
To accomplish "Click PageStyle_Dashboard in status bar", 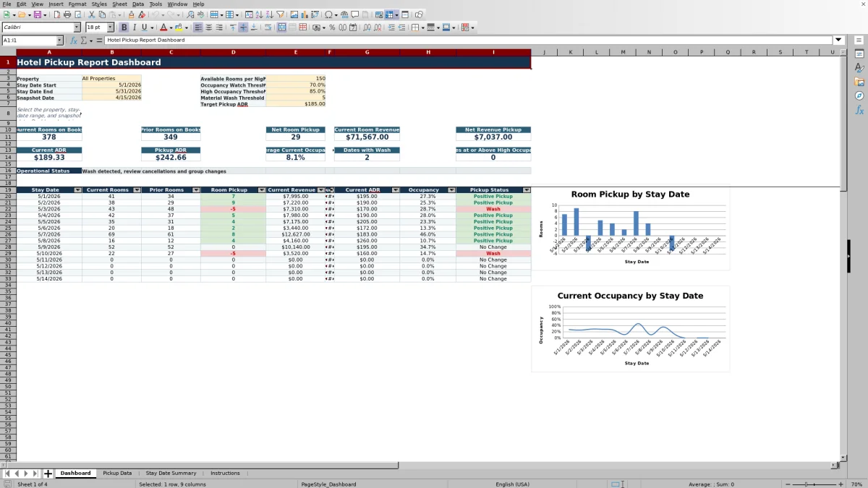I will pyautogui.click(x=328, y=484).
